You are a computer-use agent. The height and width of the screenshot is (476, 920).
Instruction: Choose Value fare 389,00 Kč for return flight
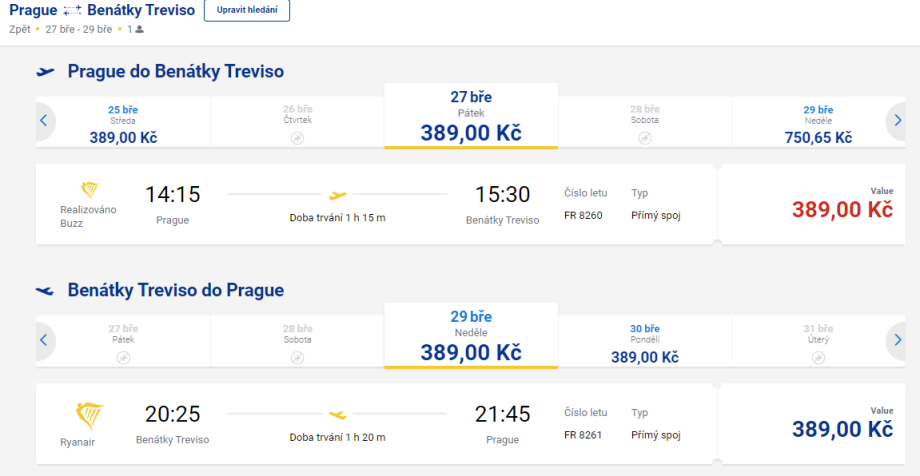(817, 423)
